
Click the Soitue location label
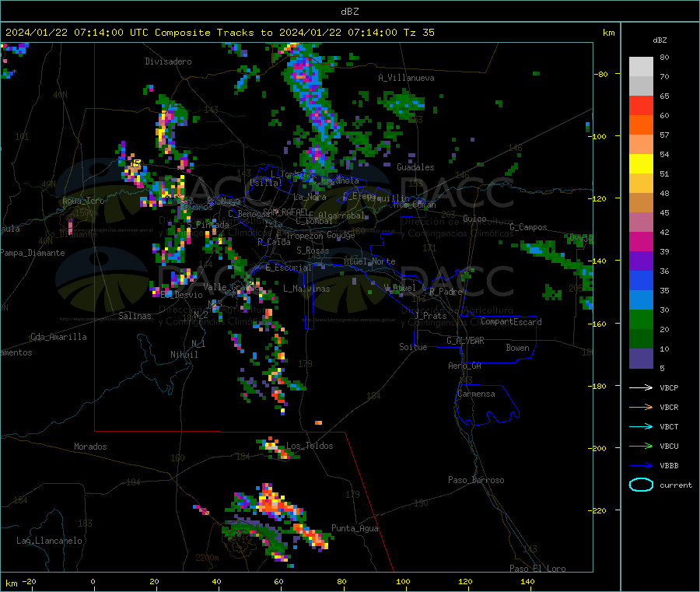click(x=413, y=347)
